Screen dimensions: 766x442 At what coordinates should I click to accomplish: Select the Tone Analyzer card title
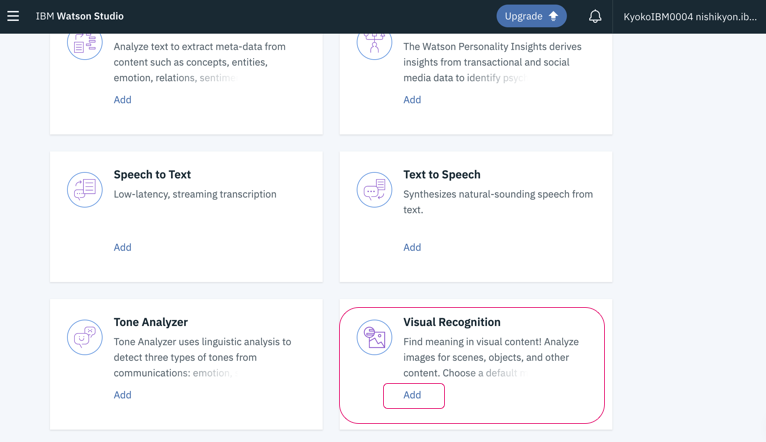(151, 322)
